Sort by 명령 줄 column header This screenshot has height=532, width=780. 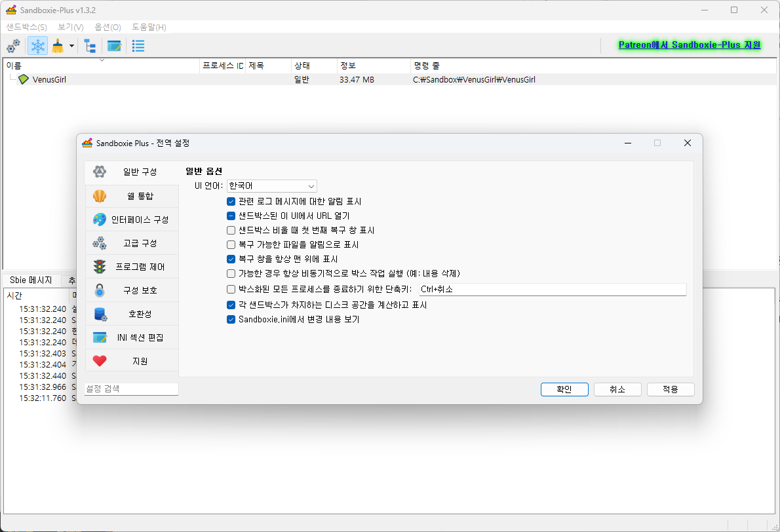tap(593, 66)
